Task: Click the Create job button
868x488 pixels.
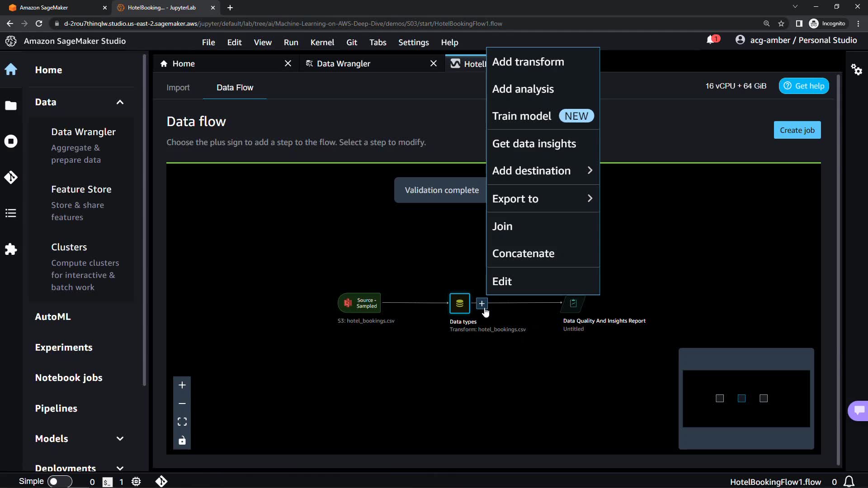Action: coord(797,130)
